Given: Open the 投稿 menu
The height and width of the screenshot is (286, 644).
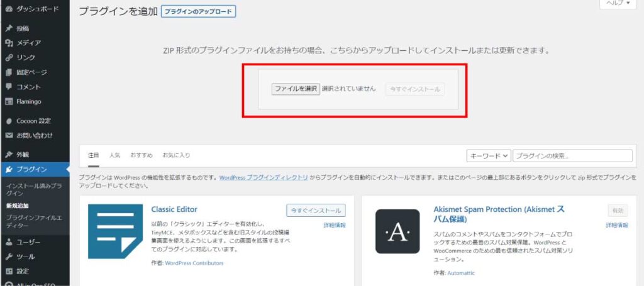Looking at the screenshot, I should [23, 28].
